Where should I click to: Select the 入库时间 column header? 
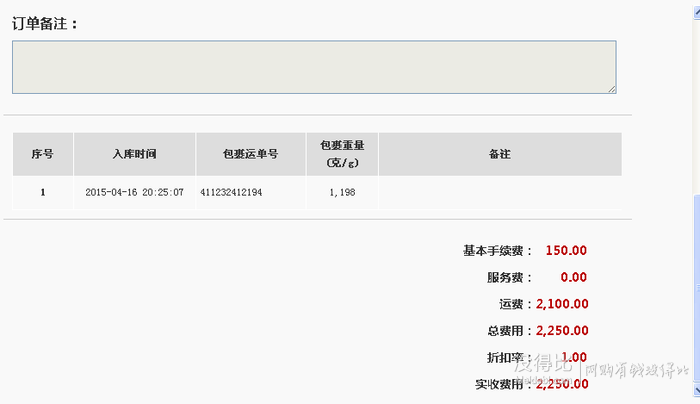tap(134, 154)
